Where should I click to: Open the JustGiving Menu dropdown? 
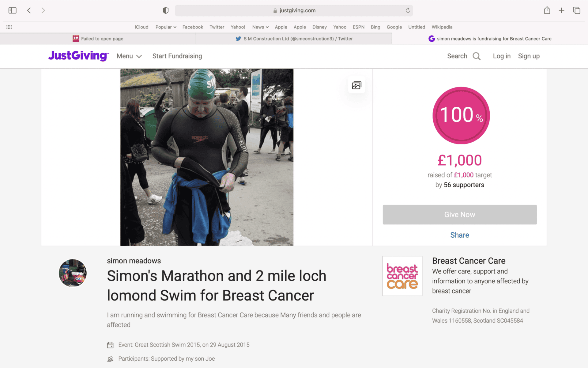pos(129,56)
